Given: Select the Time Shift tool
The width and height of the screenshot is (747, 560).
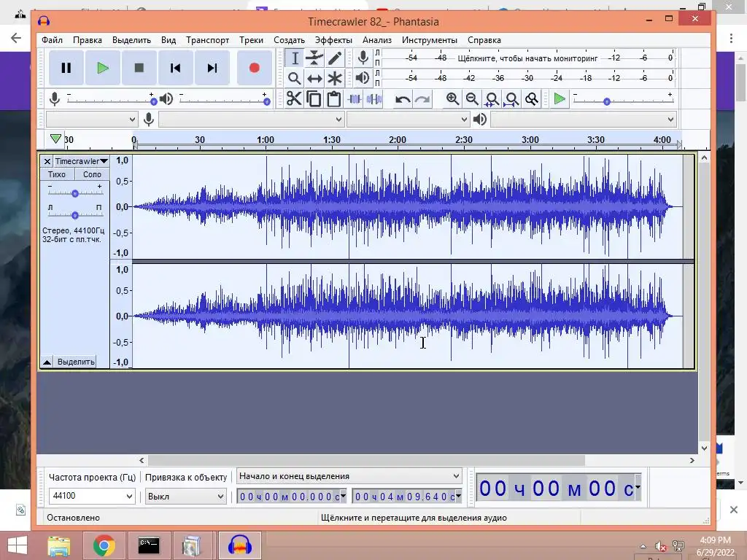Looking at the screenshot, I should pyautogui.click(x=314, y=78).
